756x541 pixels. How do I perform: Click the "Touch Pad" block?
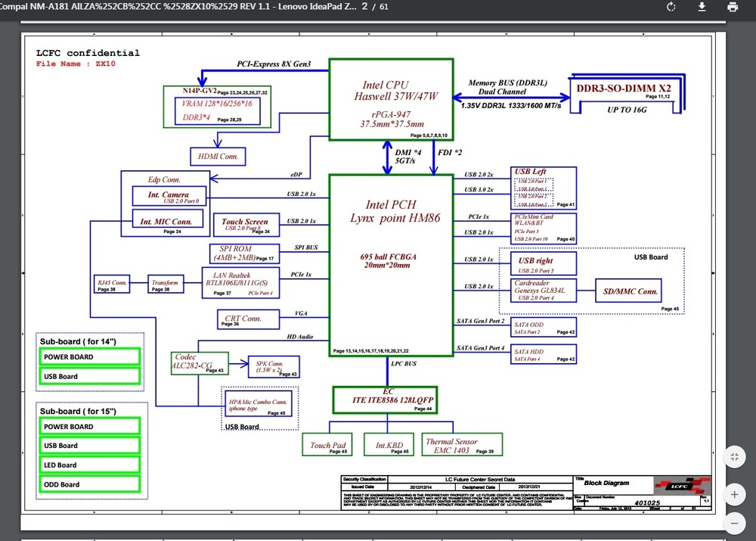[x=327, y=444]
